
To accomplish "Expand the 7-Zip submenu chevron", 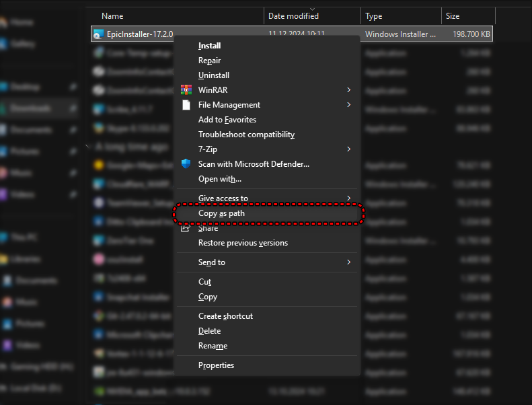I will tap(349, 149).
